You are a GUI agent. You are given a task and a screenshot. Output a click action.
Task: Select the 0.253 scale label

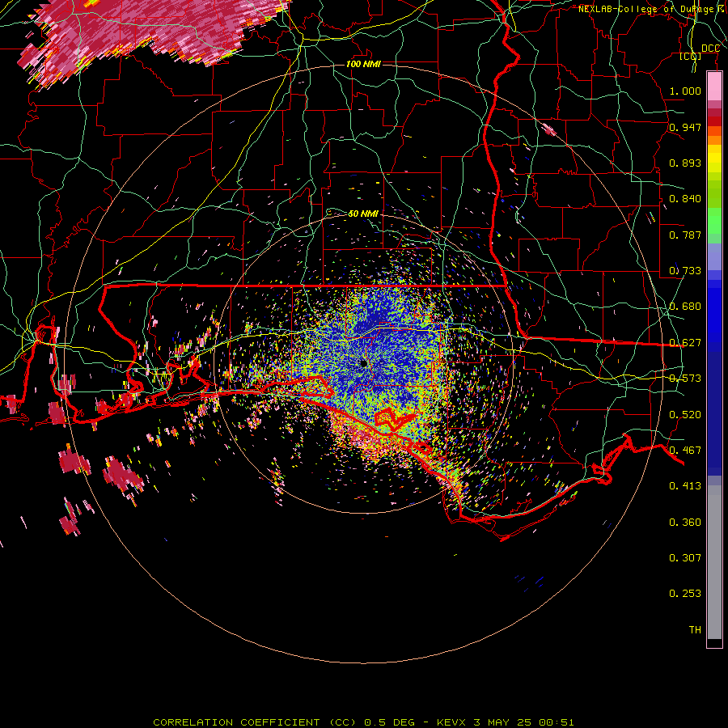tap(685, 594)
